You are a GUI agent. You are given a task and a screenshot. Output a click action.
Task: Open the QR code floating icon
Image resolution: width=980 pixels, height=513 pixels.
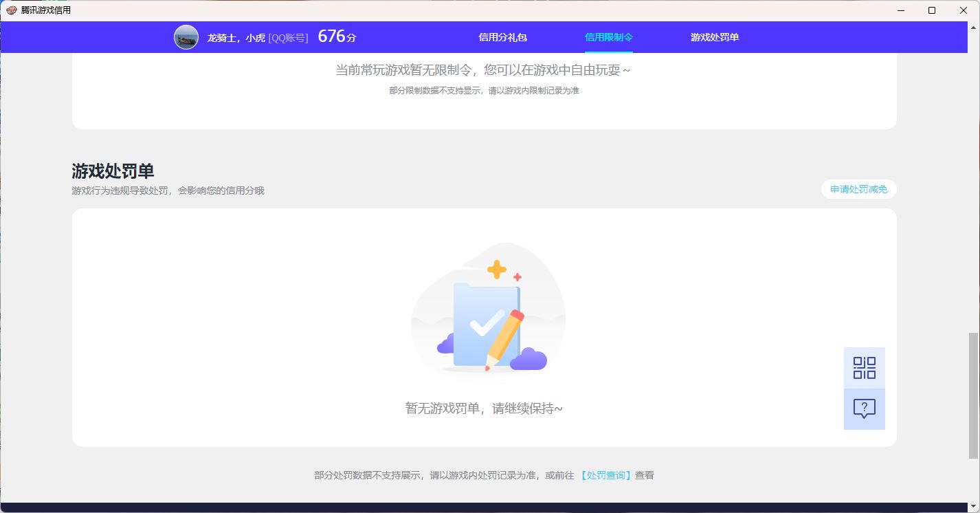tap(864, 368)
